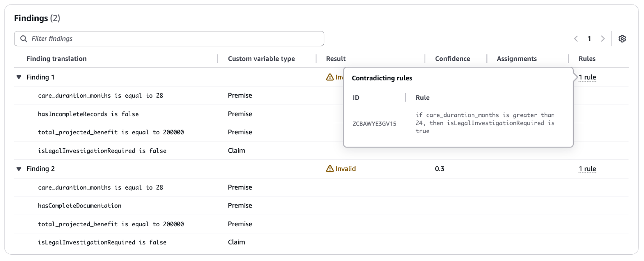
Task: Click the Assignments column header
Action: [x=516, y=59]
